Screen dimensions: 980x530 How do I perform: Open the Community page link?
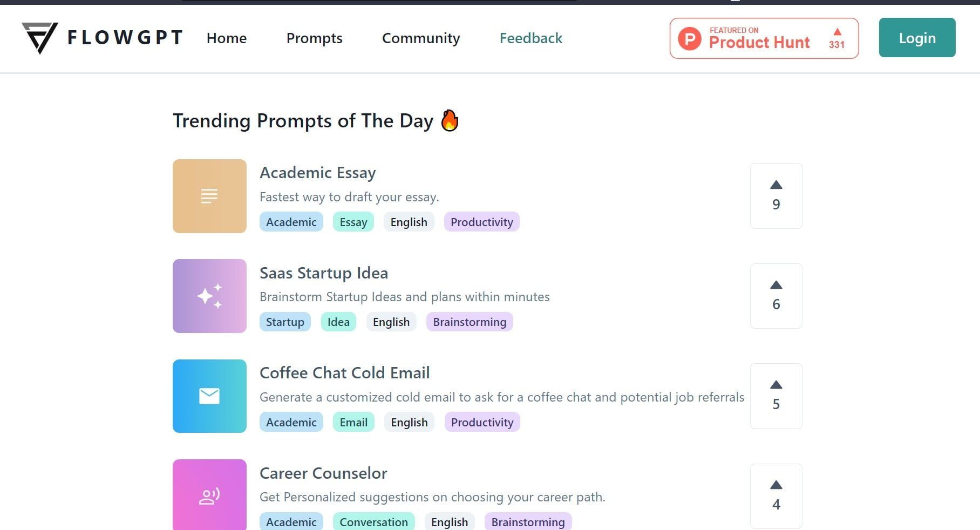click(421, 38)
